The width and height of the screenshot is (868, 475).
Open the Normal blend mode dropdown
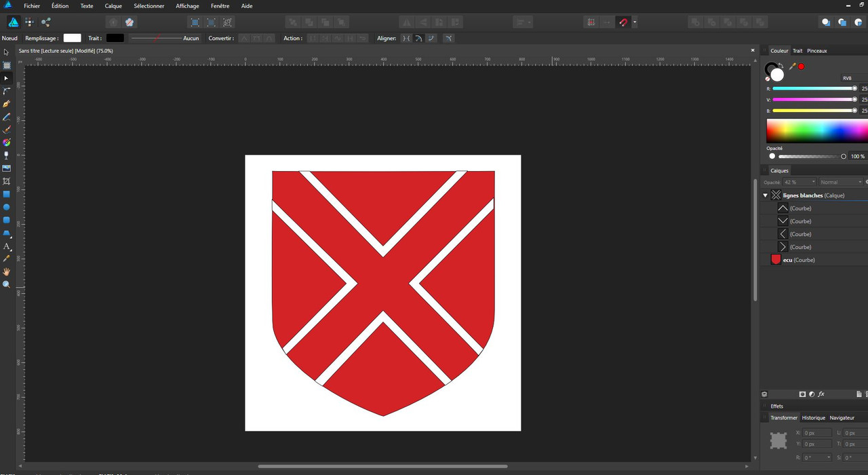pyautogui.click(x=841, y=182)
